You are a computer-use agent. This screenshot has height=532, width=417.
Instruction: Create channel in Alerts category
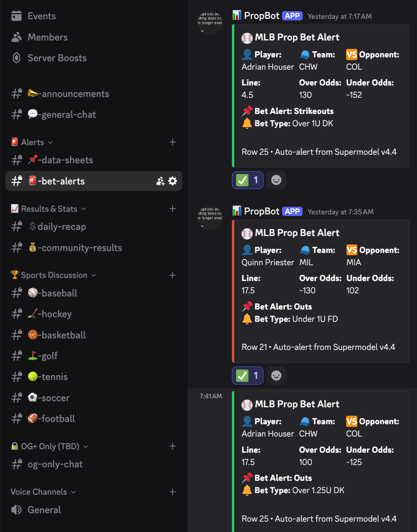coord(173,142)
